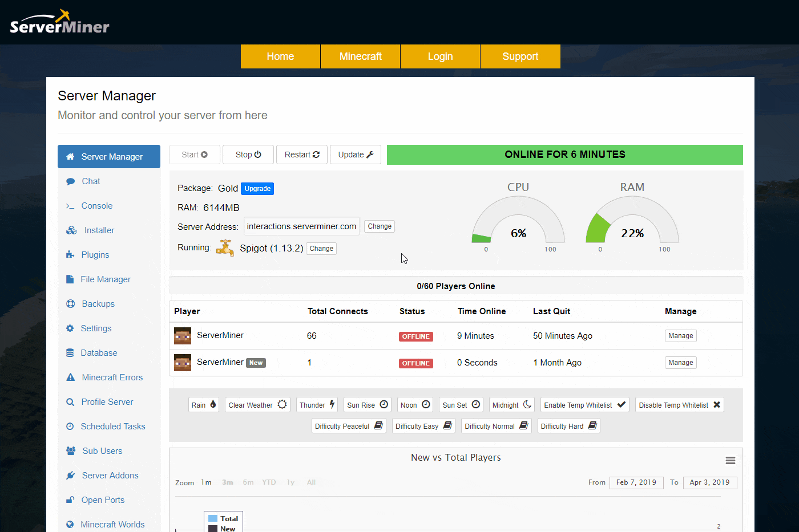799x532 pixels.
Task: Click the ServerMiner logo
Action: [59, 22]
